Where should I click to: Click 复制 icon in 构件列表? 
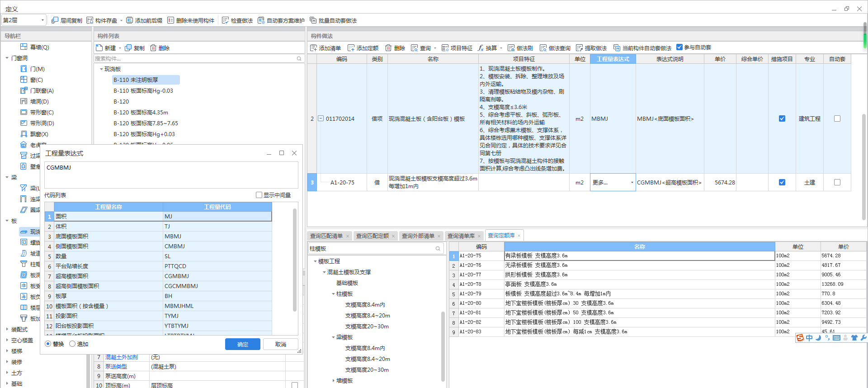coord(128,48)
